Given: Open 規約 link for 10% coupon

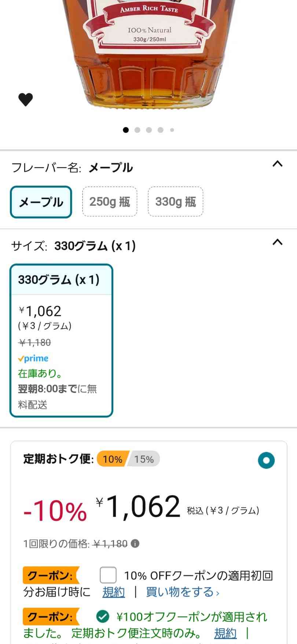Looking at the screenshot, I should 114,592.
